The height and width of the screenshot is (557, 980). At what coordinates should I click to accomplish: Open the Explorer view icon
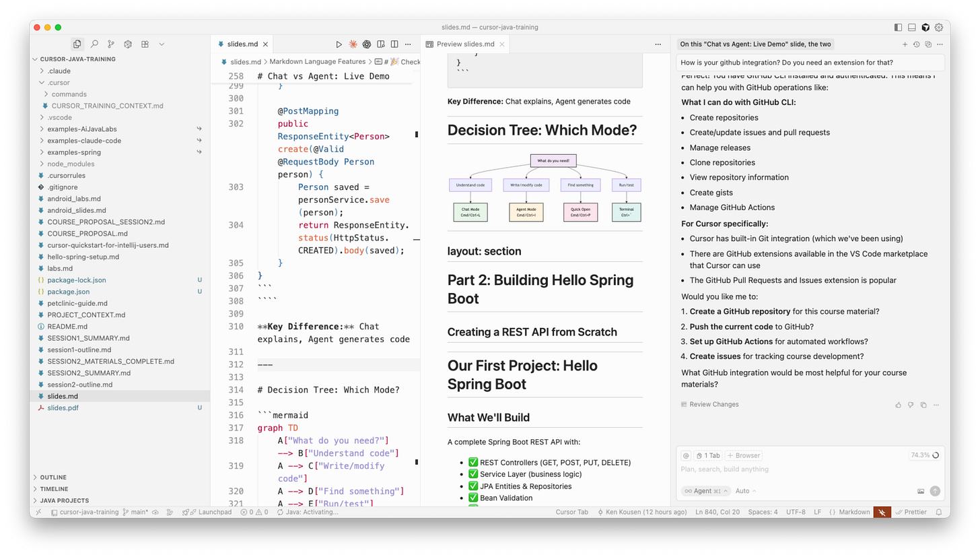click(77, 44)
